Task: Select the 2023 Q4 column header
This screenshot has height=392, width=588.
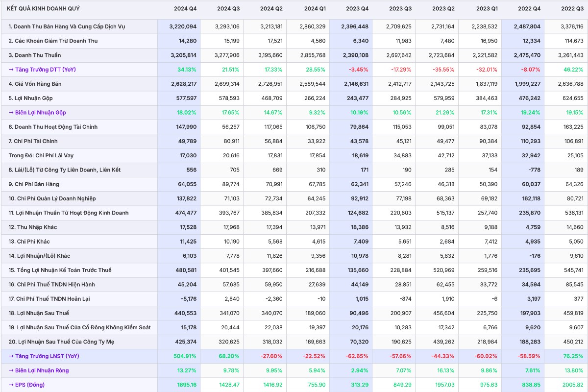Action: (357, 9)
